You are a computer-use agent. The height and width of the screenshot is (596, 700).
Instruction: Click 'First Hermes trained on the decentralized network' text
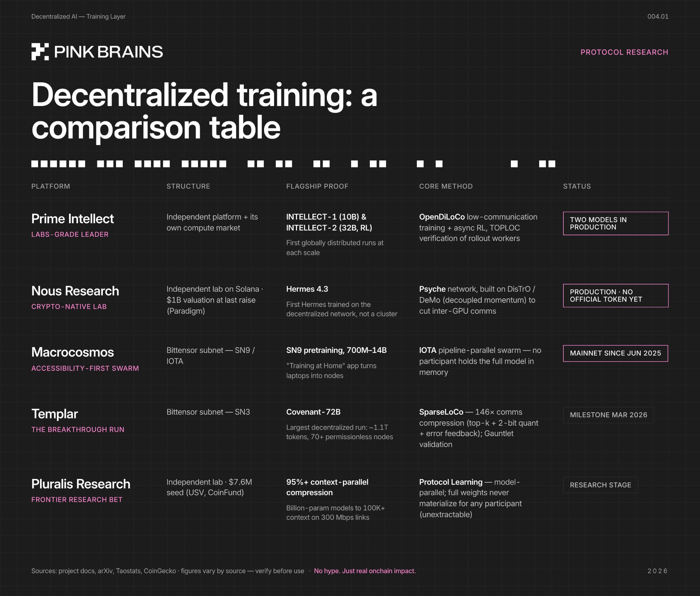[342, 309]
